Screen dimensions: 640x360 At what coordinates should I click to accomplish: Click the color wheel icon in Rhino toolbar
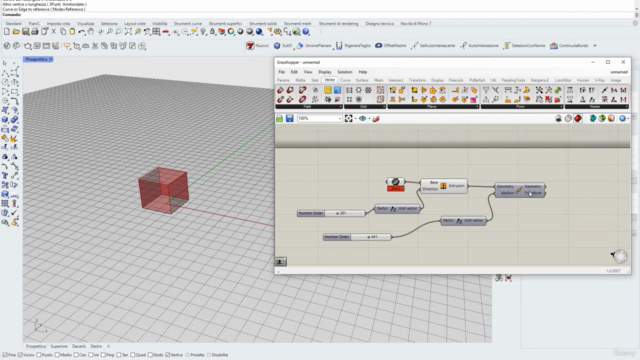231,32
